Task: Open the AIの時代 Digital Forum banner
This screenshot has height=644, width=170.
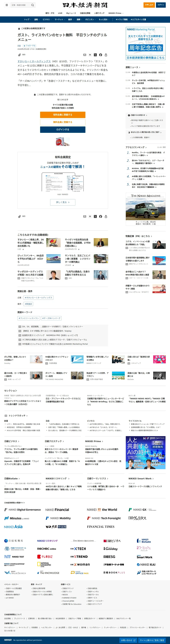Action: [146, 453]
